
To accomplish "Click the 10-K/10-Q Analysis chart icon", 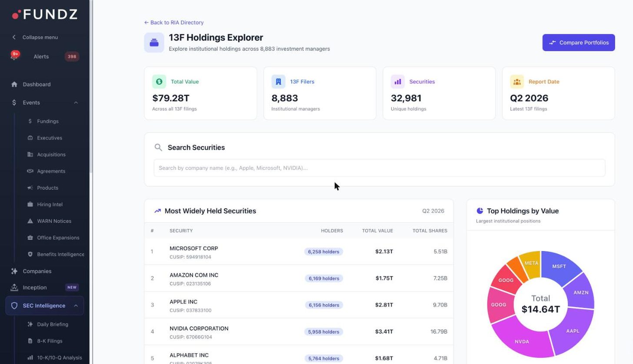I will tap(30, 357).
